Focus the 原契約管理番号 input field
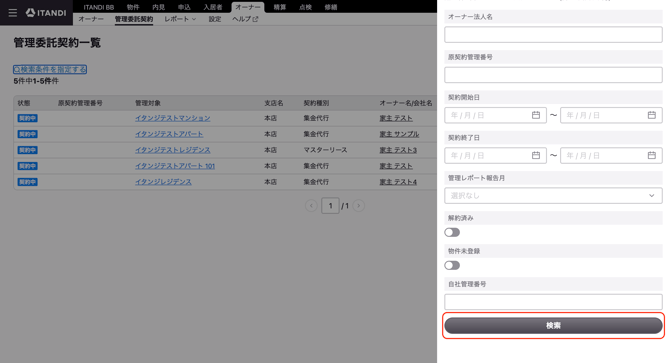 click(x=553, y=75)
